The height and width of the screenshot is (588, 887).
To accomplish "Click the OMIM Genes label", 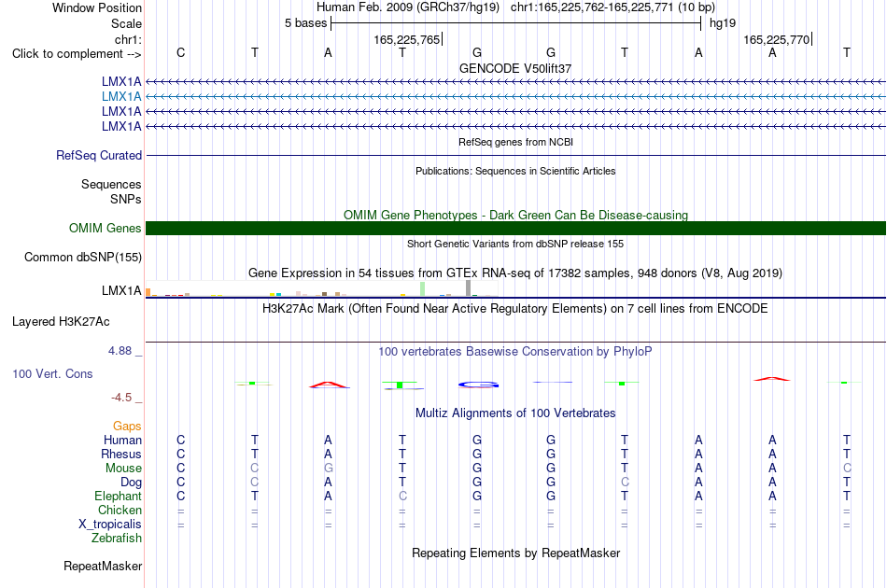I will (105, 228).
